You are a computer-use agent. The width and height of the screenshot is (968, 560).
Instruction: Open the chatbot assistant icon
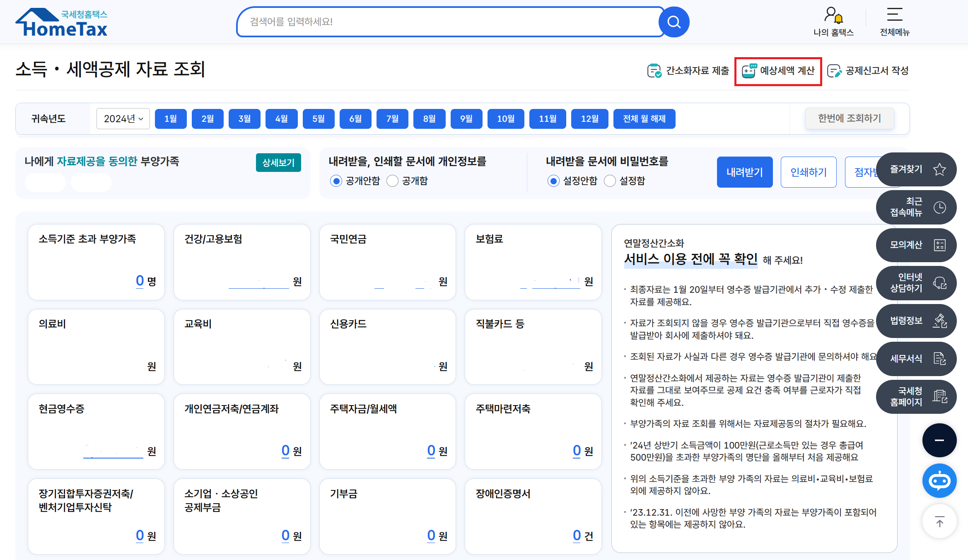click(939, 481)
